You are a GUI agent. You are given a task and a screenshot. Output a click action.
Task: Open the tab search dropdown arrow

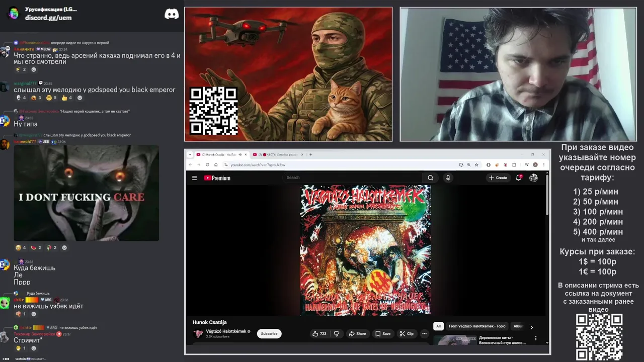click(x=190, y=154)
